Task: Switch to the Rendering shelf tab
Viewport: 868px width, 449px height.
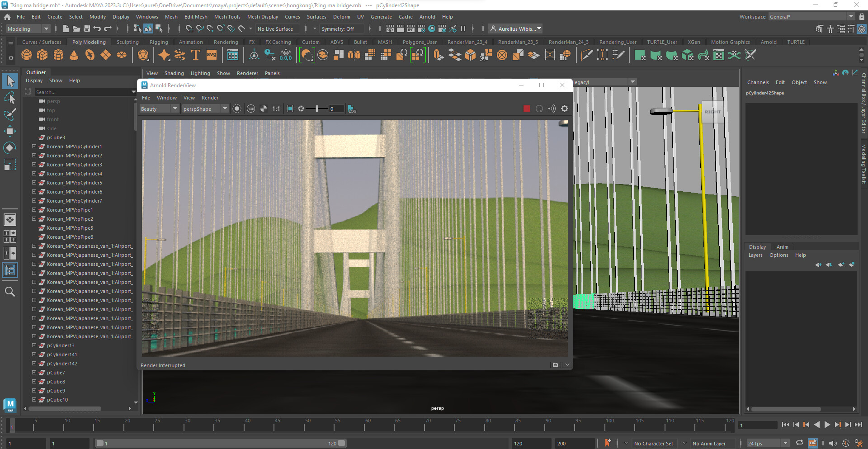Action: point(226,42)
